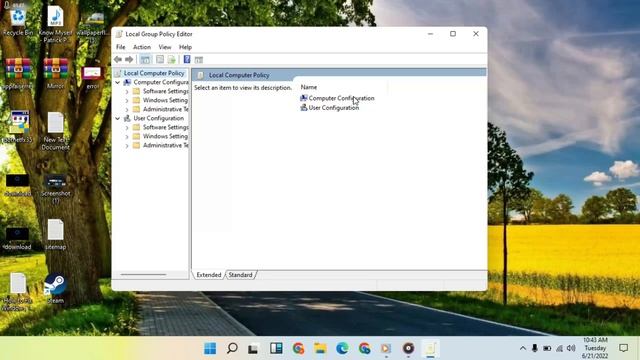Open the View menu

[x=165, y=47]
